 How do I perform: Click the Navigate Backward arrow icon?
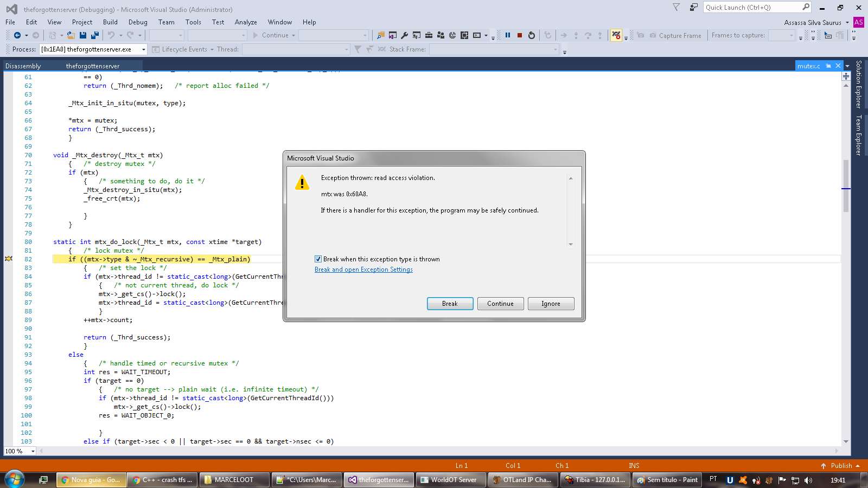(x=17, y=35)
